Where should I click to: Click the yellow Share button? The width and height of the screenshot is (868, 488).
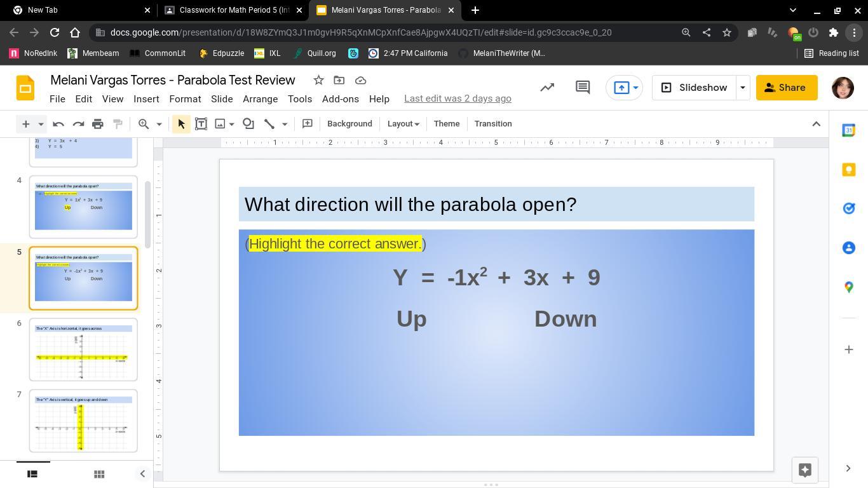point(786,88)
